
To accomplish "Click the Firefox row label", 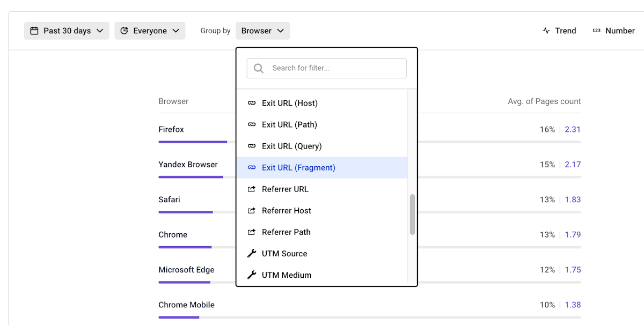I will point(171,129).
